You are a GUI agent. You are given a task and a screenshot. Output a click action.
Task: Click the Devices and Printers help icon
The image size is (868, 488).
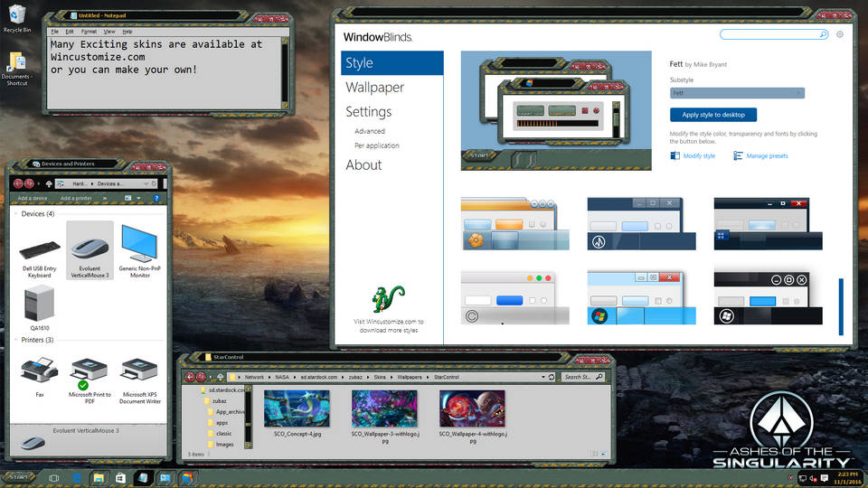tap(156, 198)
